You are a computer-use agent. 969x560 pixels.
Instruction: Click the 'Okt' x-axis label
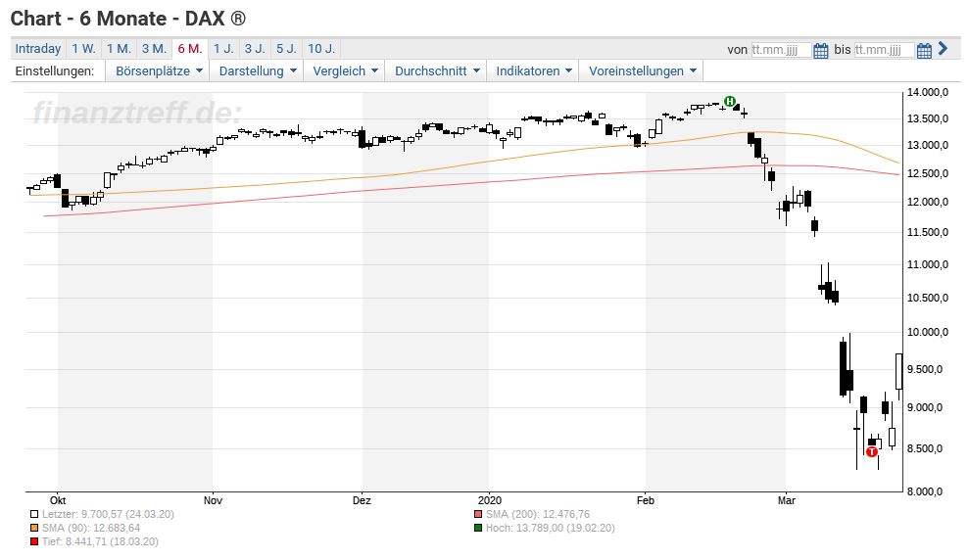(58, 500)
